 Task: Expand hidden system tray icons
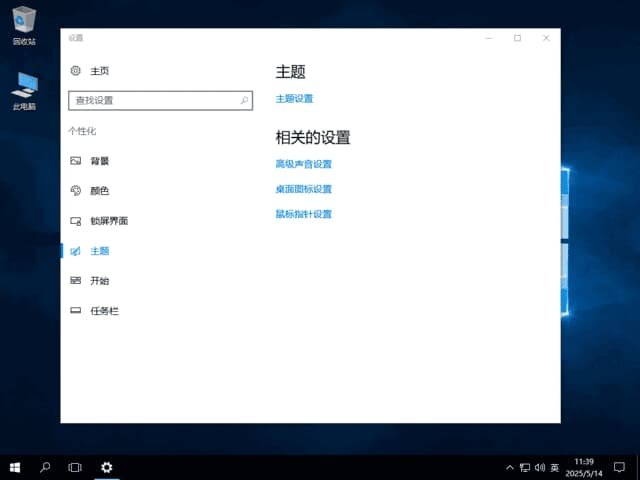[x=510, y=467]
